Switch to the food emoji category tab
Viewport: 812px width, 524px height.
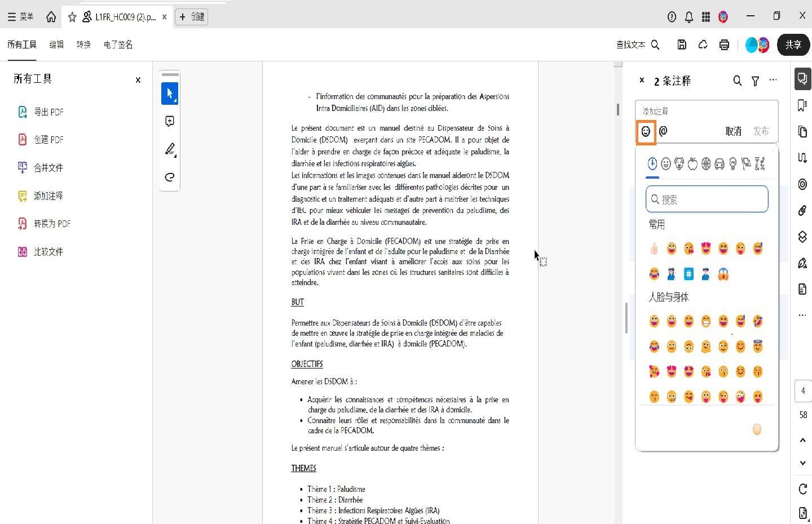pyautogui.click(x=692, y=164)
